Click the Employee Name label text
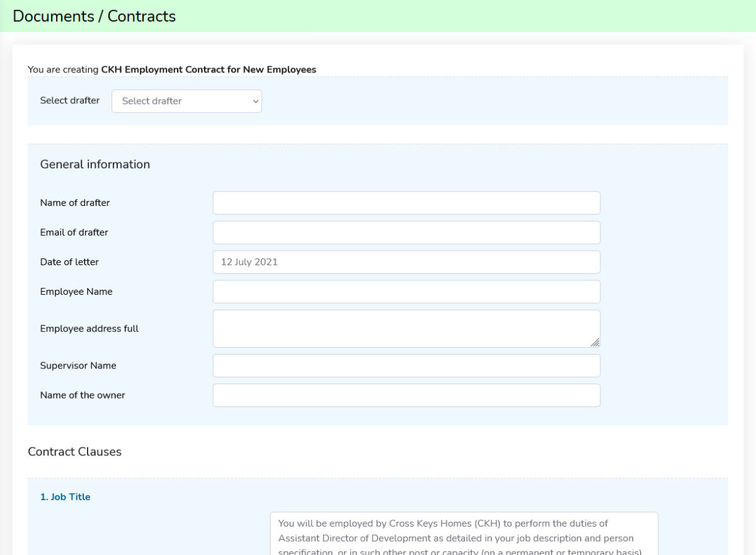The height and width of the screenshot is (555, 756). tap(76, 291)
